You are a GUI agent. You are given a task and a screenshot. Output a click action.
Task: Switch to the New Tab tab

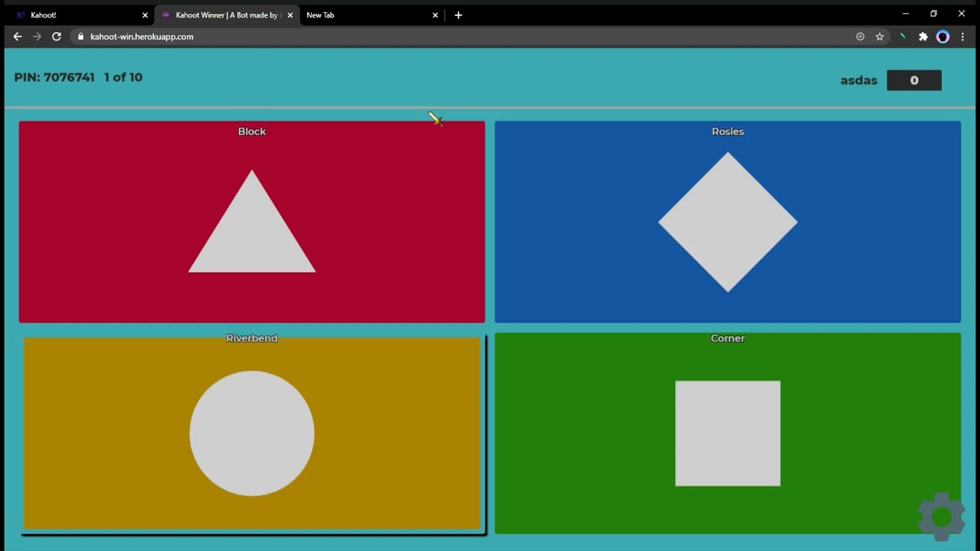click(x=367, y=15)
